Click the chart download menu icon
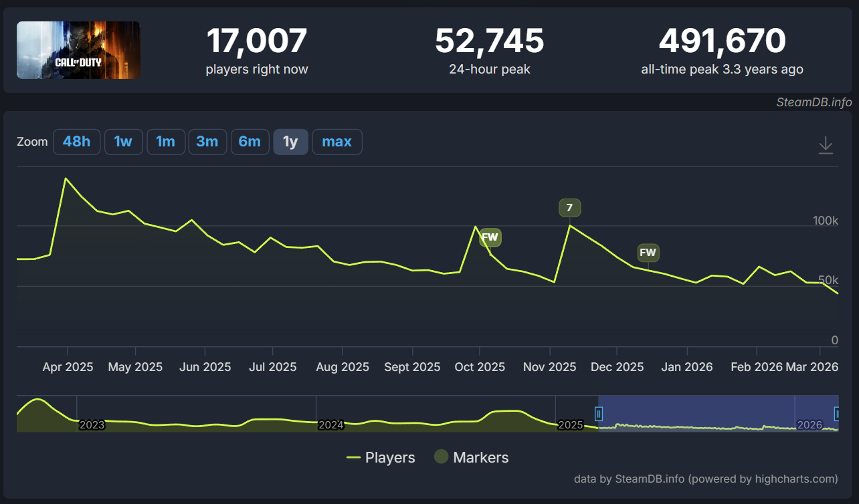This screenshot has height=504, width=859. (826, 145)
